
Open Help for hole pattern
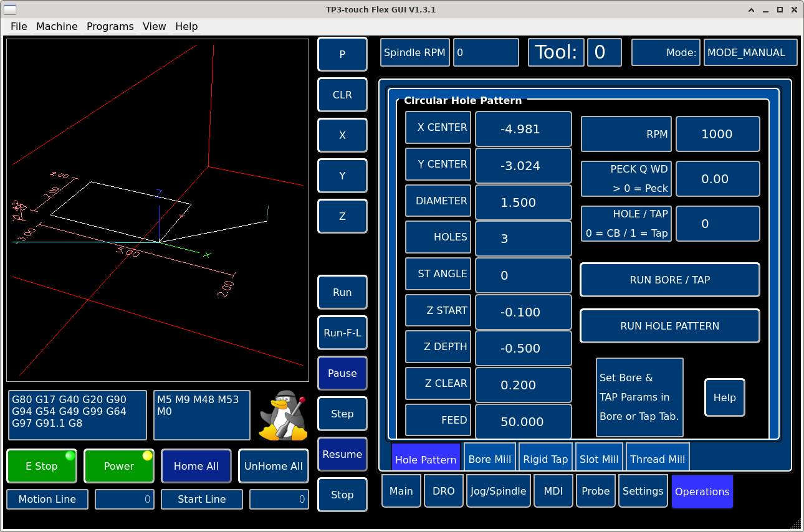724,397
